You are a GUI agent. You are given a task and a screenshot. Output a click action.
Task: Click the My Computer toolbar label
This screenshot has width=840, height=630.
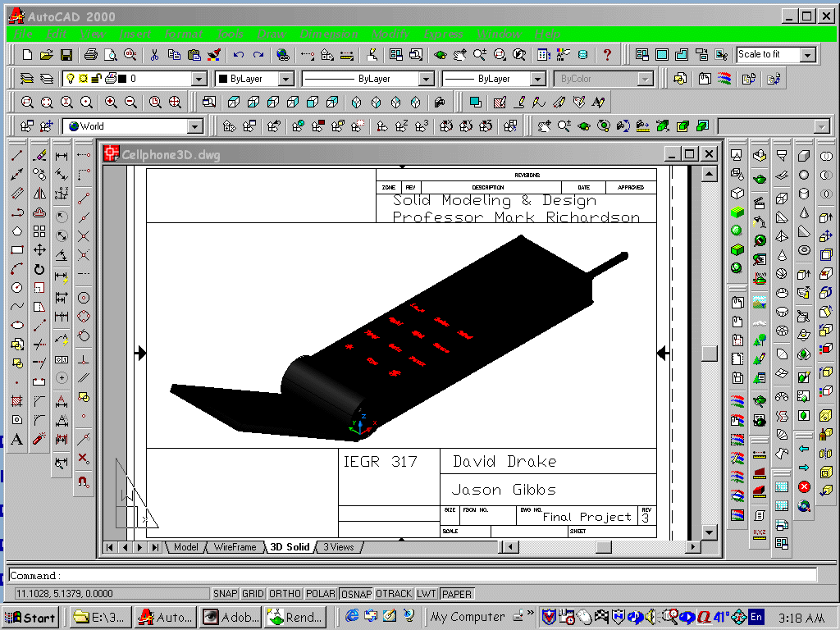coord(468,617)
